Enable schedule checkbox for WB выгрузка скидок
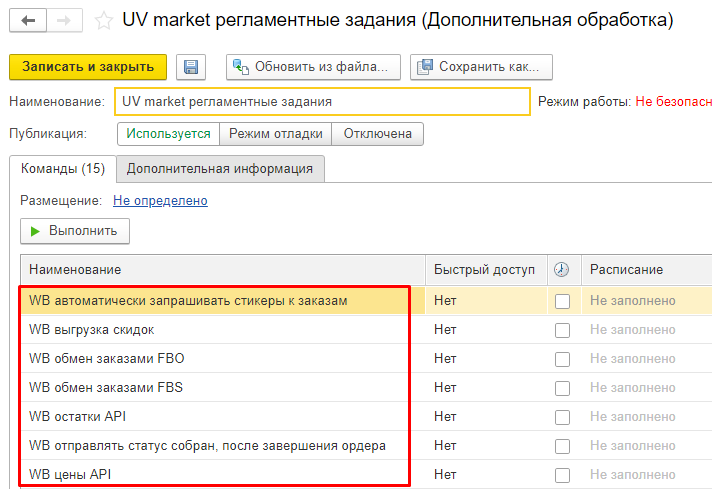 pos(562,330)
